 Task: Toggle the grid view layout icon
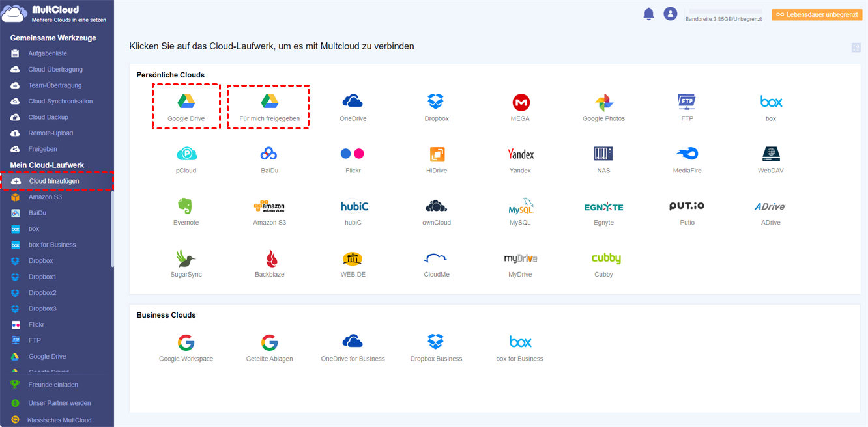856,48
